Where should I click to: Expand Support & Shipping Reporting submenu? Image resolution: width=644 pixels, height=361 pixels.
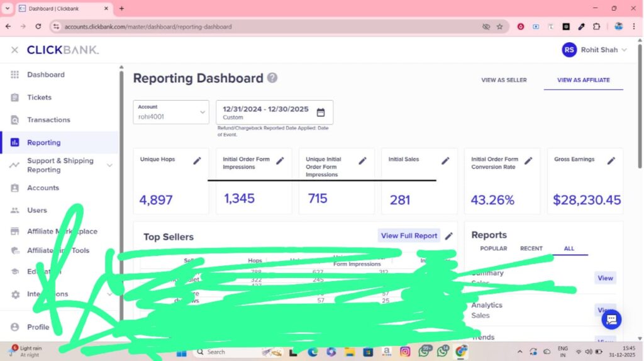(109, 165)
